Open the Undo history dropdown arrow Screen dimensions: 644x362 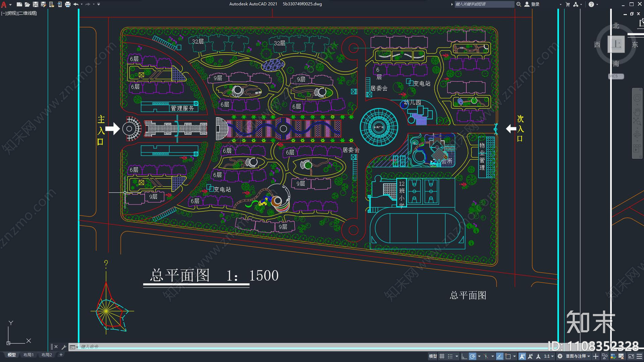tap(81, 4)
